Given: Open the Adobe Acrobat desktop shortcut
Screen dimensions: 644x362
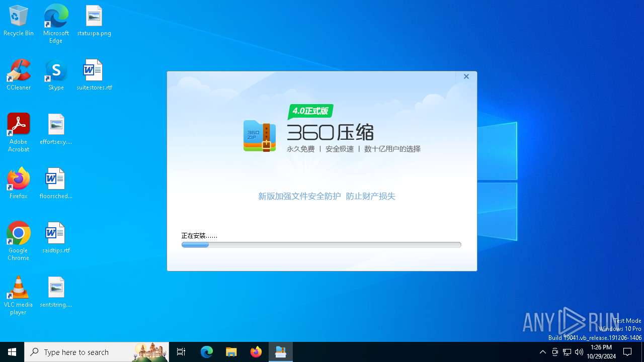Looking at the screenshot, I should (19, 133).
